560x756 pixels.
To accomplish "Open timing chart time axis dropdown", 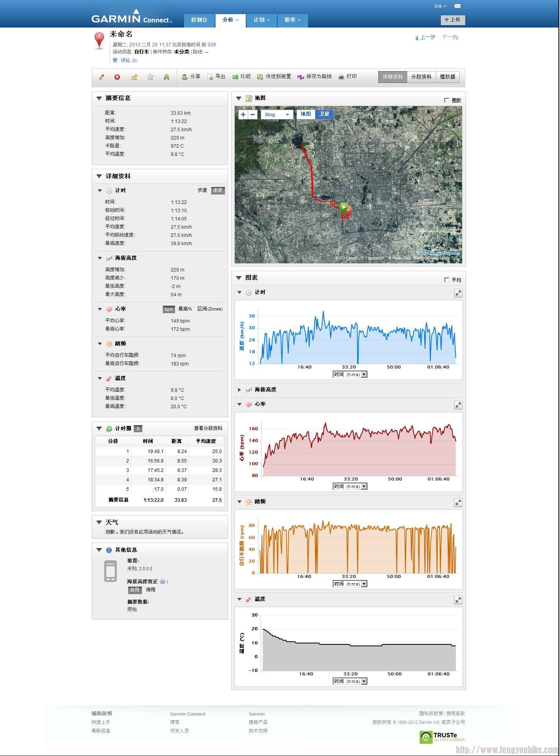I will [x=350, y=374].
